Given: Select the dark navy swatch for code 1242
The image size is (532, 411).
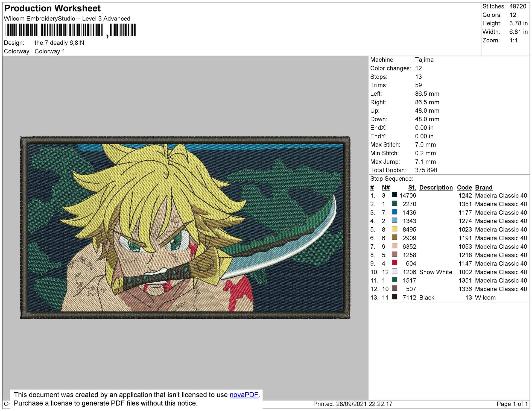Looking at the screenshot, I should click(x=394, y=195).
